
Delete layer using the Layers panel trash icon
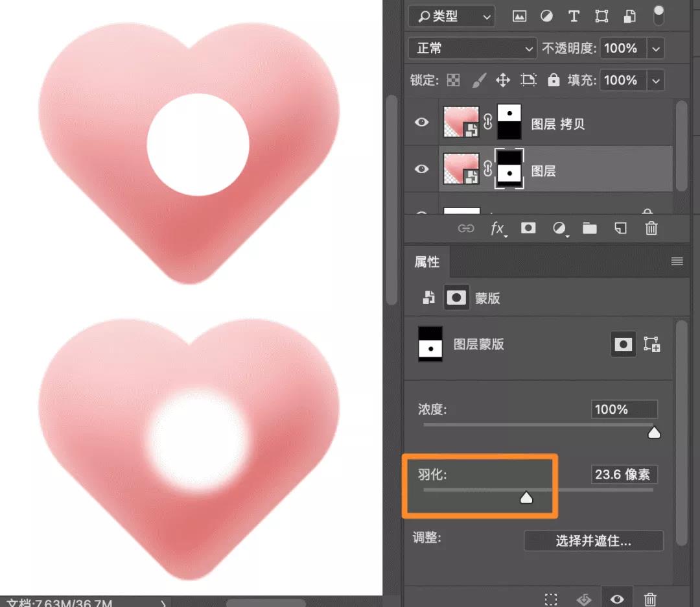coord(651,228)
